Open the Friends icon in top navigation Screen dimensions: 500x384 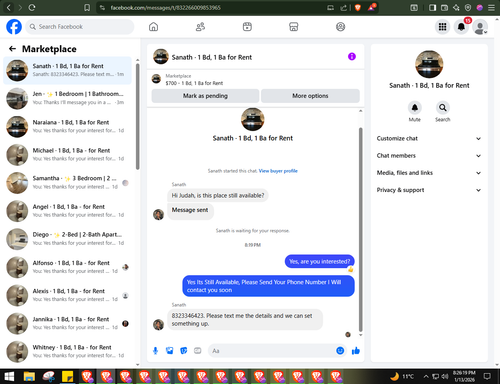200,27
